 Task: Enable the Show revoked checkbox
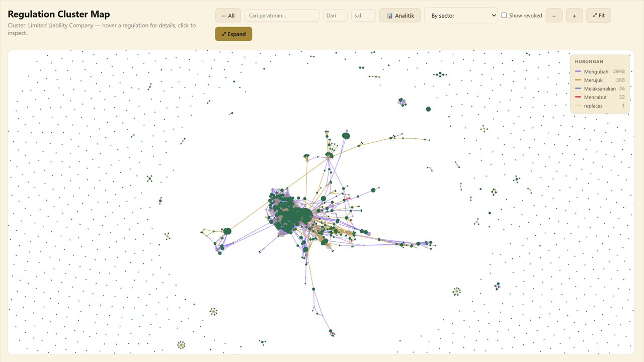[x=504, y=16]
